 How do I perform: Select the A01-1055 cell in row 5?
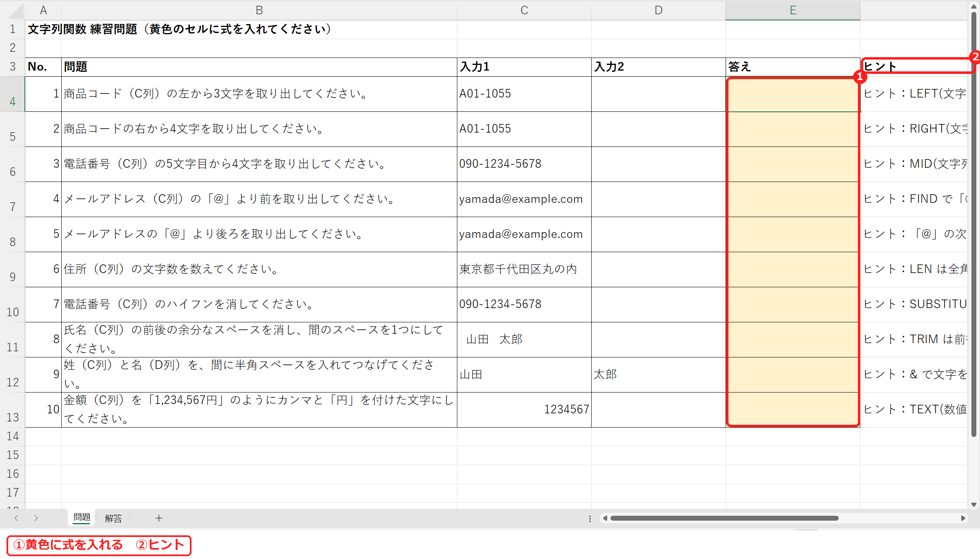524,129
